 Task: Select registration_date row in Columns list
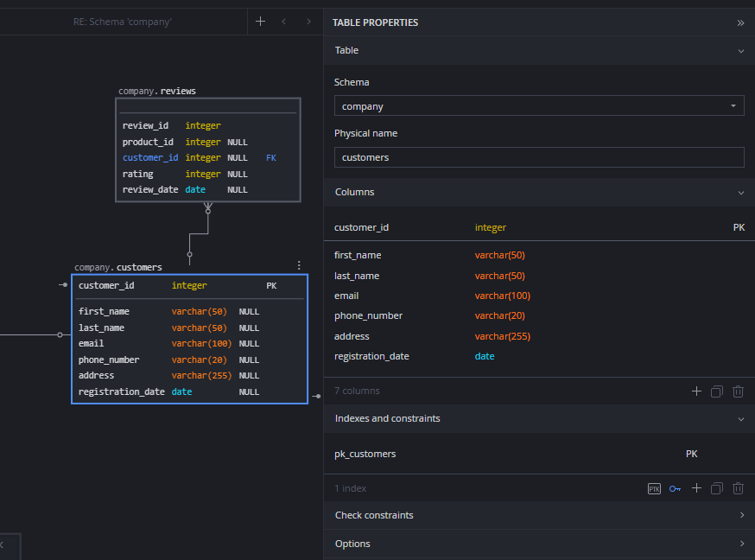pos(539,356)
